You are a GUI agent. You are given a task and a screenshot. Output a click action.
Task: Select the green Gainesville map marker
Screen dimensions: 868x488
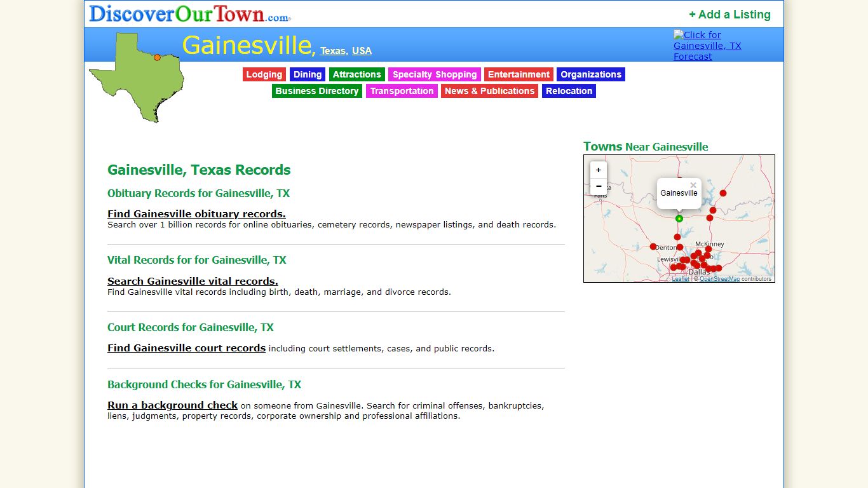(x=679, y=219)
